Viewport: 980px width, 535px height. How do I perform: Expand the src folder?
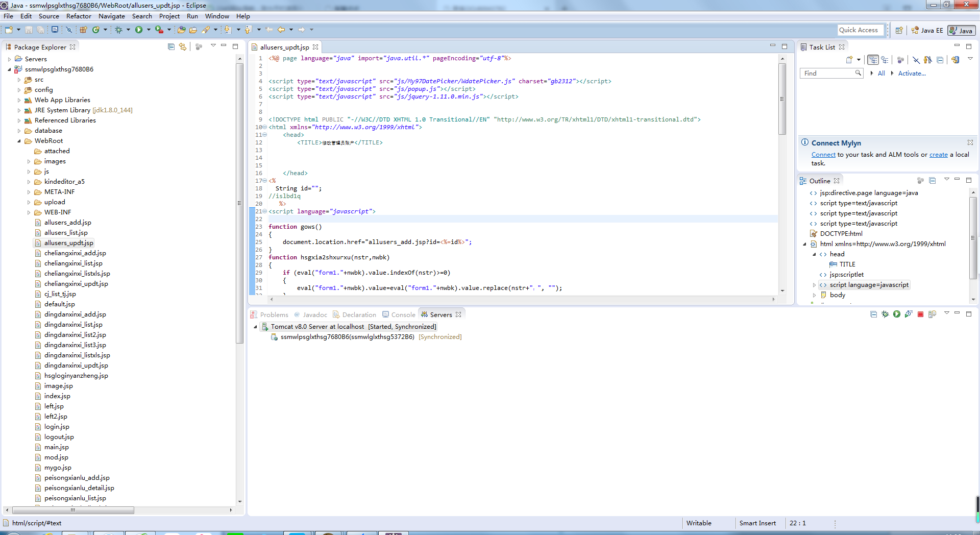click(19, 80)
